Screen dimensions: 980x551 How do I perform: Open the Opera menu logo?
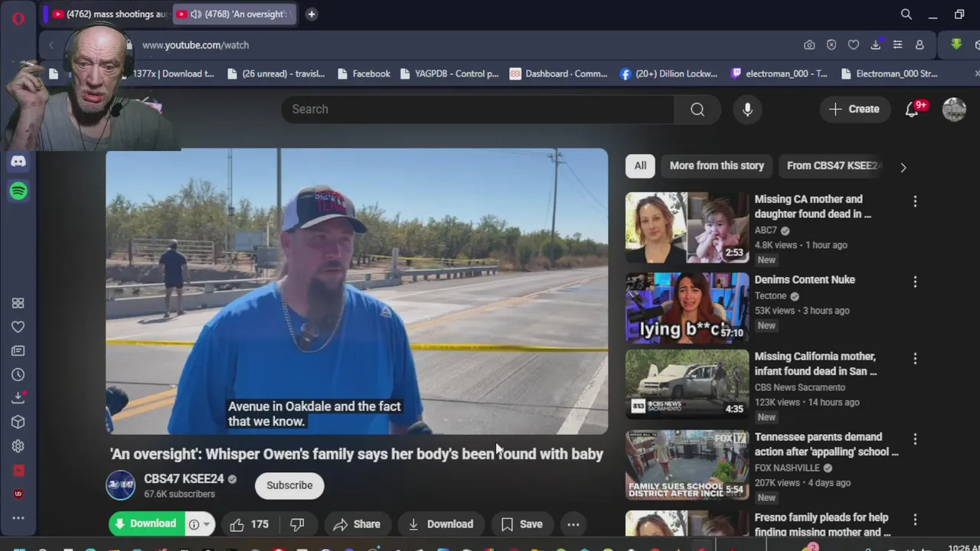[x=18, y=18]
